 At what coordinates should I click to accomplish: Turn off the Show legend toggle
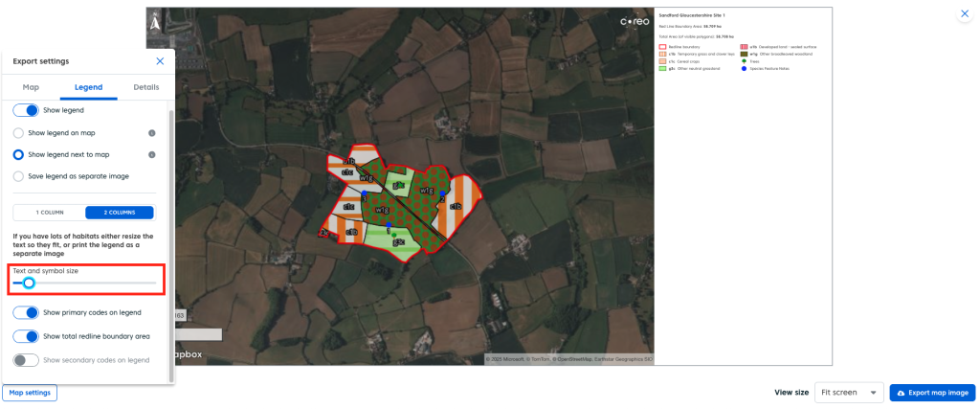pyautogui.click(x=26, y=110)
